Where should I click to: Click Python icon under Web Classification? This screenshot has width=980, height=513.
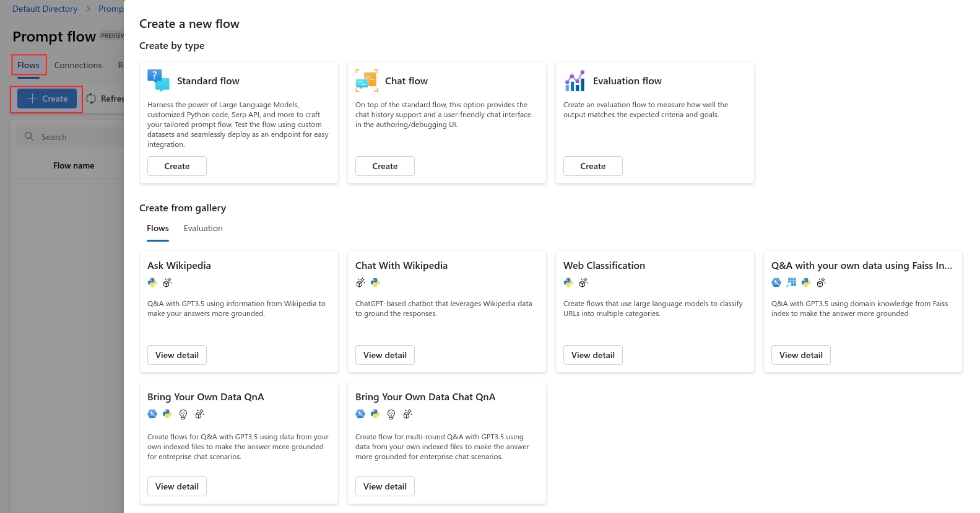[x=568, y=283]
